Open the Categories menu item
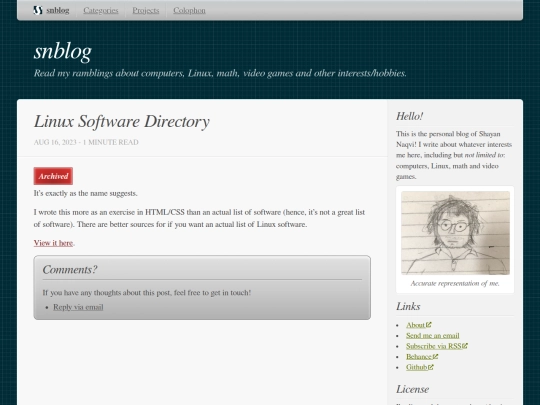Screen dimensions: 540x405 tap(101, 10)
